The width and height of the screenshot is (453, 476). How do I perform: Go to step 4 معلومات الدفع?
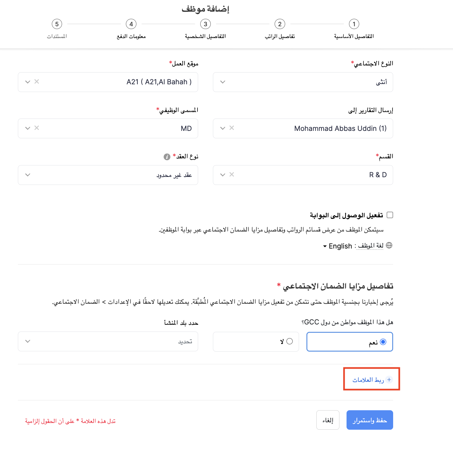tap(131, 24)
